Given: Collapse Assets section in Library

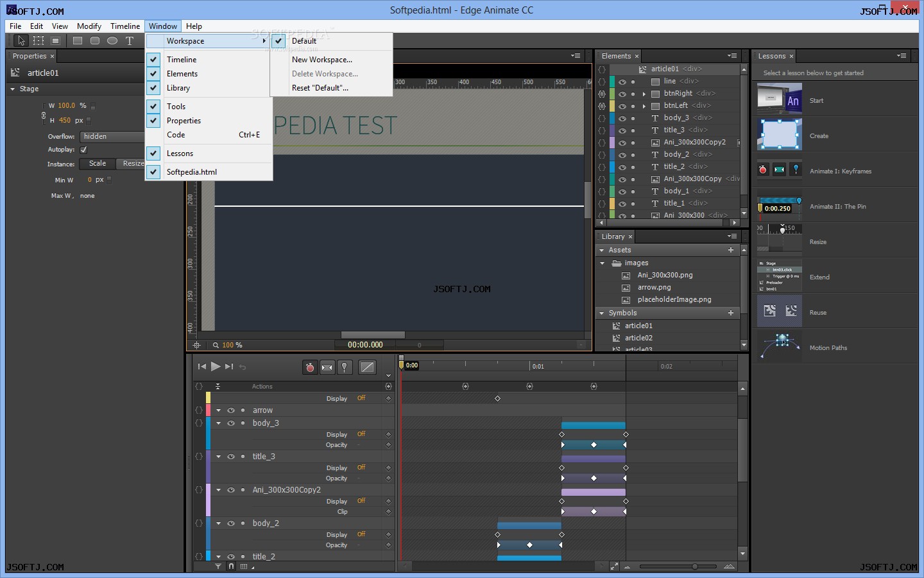Looking at the screenshot, I should pos(602,250).
